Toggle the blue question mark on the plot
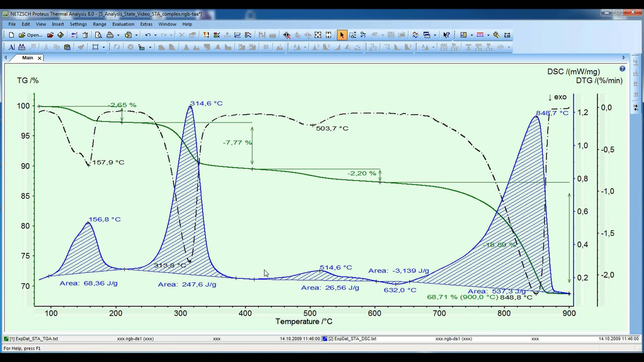644x362 pixels. pyautogui.click(x=623, y=69)
